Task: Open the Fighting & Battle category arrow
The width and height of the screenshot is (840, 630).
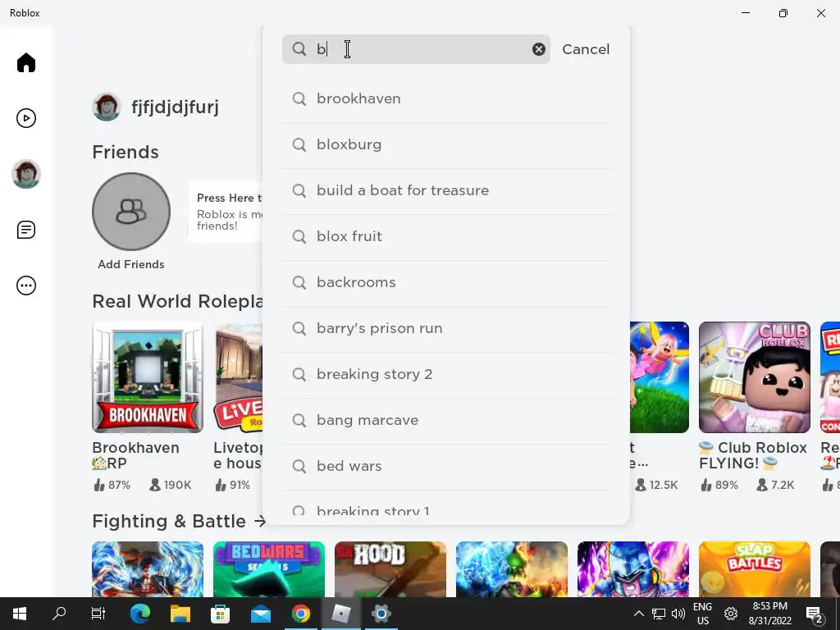Action: pyautogui.click(x=260, y=521)
